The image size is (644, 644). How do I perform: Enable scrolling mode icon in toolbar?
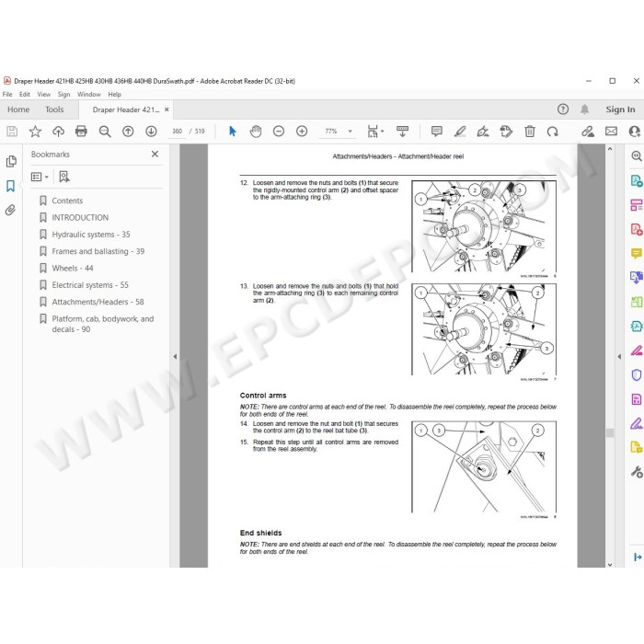(402, 132)
